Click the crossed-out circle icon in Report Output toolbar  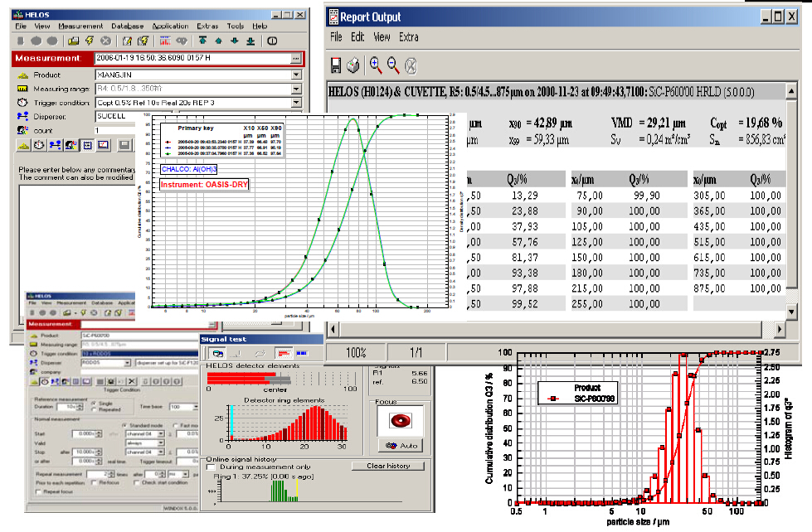click(411, 65)
